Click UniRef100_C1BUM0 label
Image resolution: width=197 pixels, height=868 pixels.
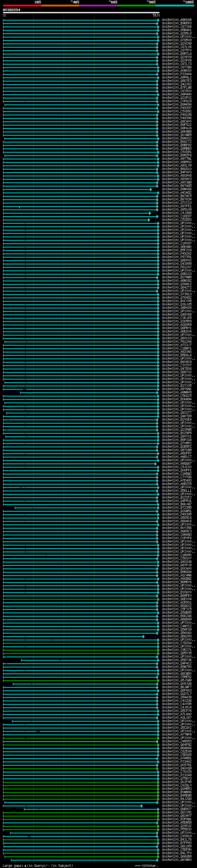[x=177, y=555]
